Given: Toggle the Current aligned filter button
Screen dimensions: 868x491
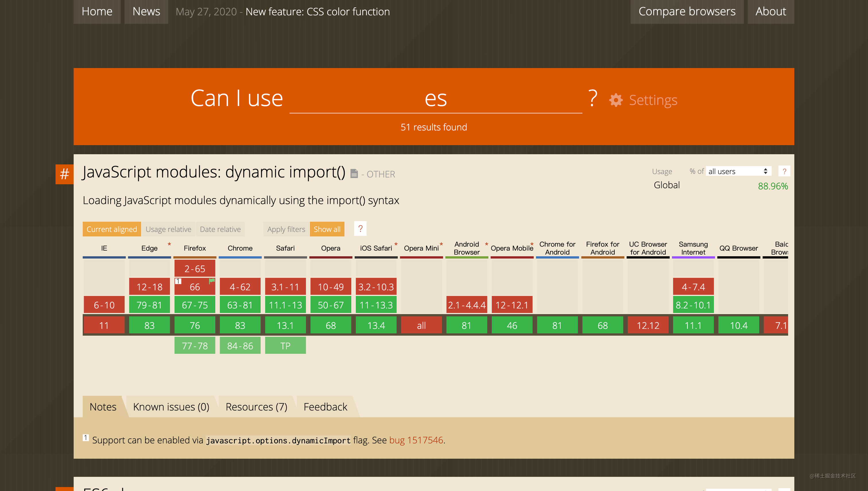Looking at the screenshot, I should [111, 228].
